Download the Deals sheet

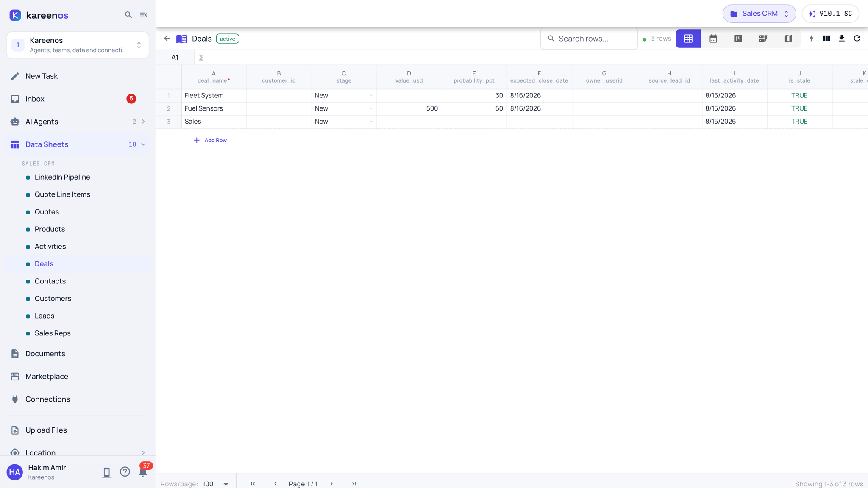tap(842, 39)
